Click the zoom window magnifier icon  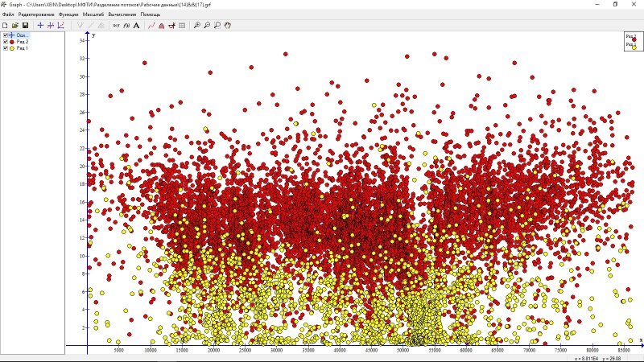point(217,26)
